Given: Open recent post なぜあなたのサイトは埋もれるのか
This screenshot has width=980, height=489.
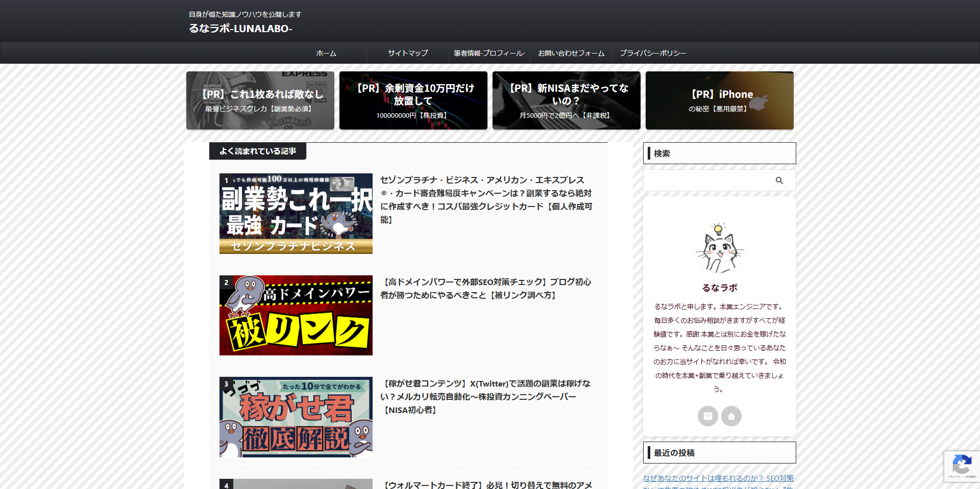Looking at the screenshot, I should click(718, 478).
